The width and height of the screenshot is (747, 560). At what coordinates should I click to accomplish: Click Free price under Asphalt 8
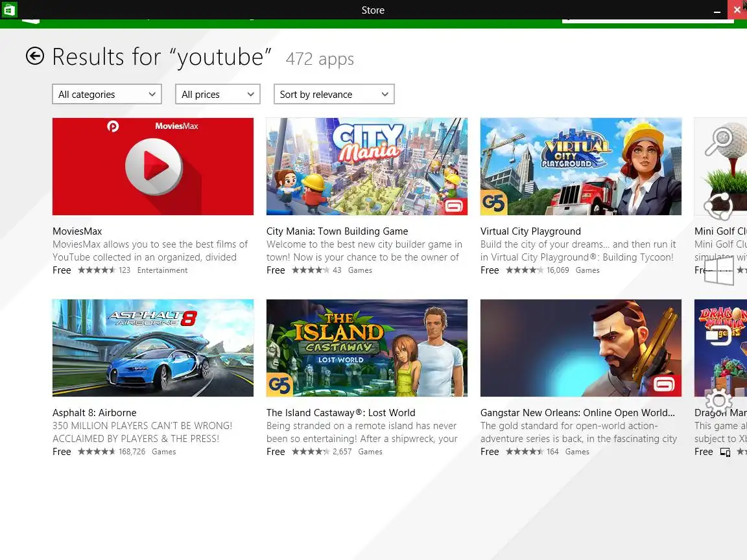(x=62, y=452)
